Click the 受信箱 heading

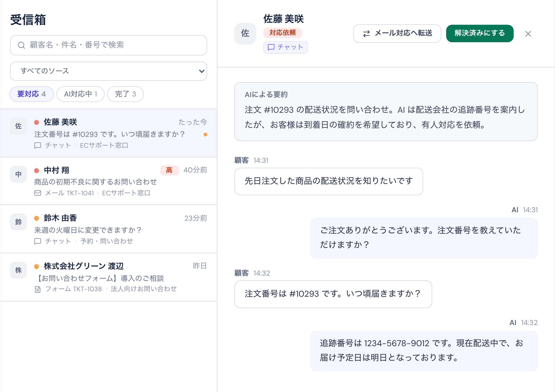pos(28,20)
